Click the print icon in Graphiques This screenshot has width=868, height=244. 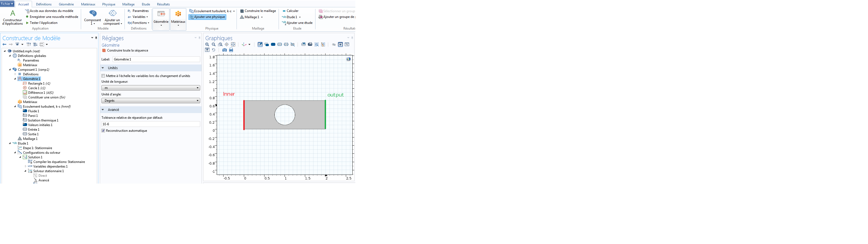[x=231, y=50]
